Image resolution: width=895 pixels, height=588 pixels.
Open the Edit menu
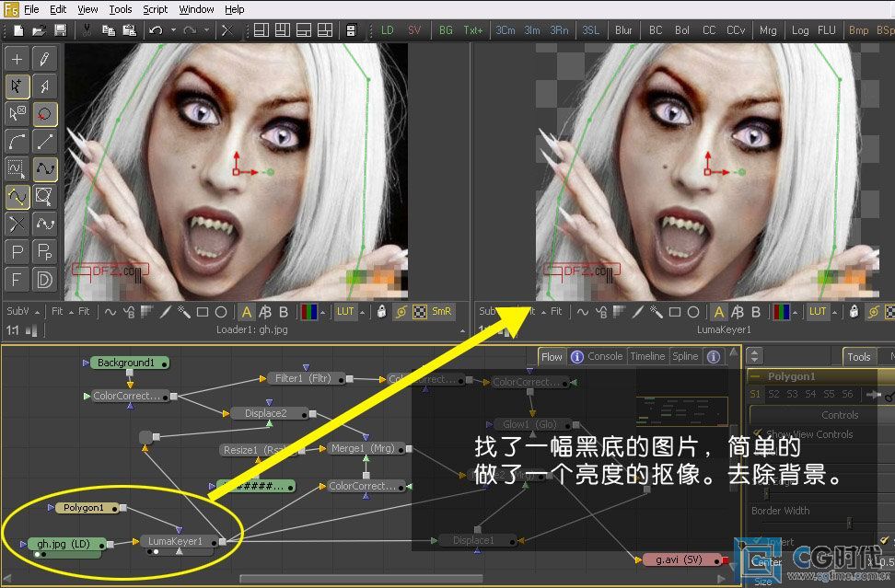pyautogui.click(x=58, y=9)
